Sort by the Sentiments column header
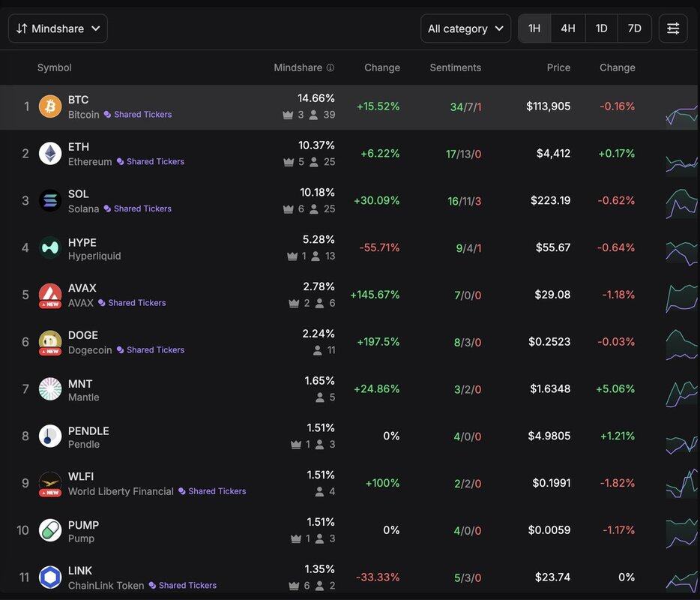Image resolution: width=700 pixels, height=600 pixels. coord(456,67)
